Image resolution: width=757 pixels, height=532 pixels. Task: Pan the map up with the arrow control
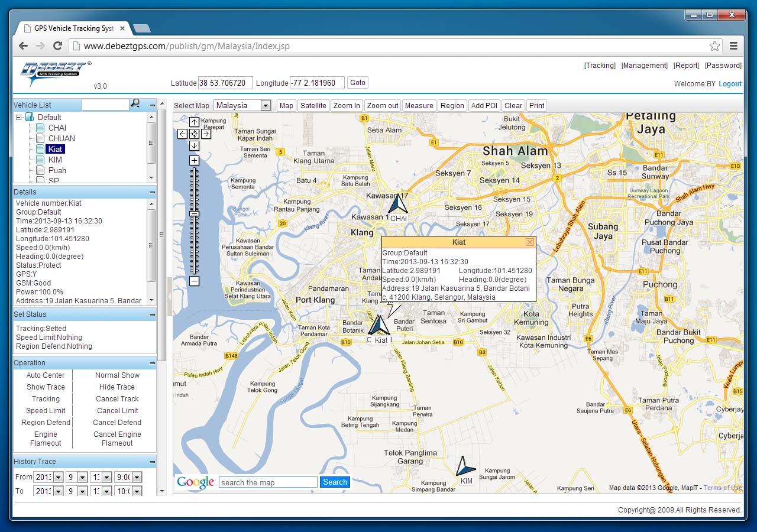194,122
